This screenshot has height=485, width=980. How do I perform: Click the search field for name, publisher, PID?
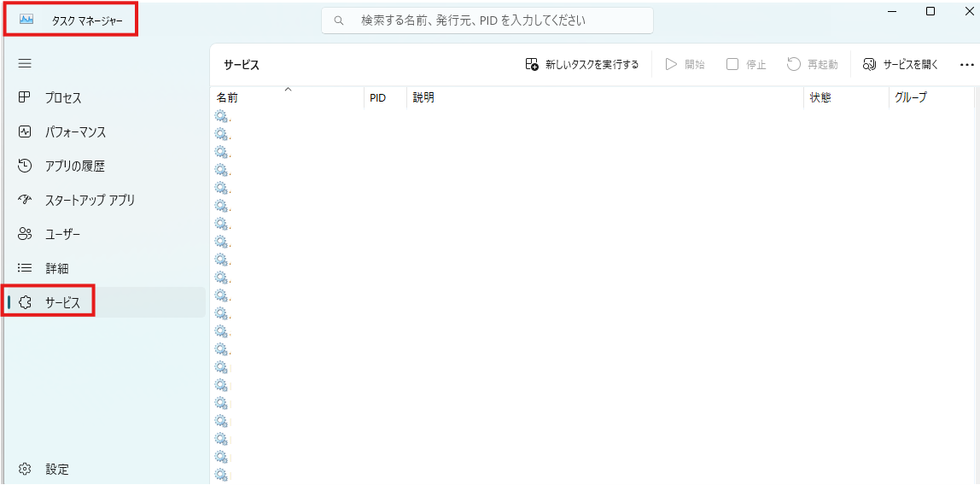(487, 20)
